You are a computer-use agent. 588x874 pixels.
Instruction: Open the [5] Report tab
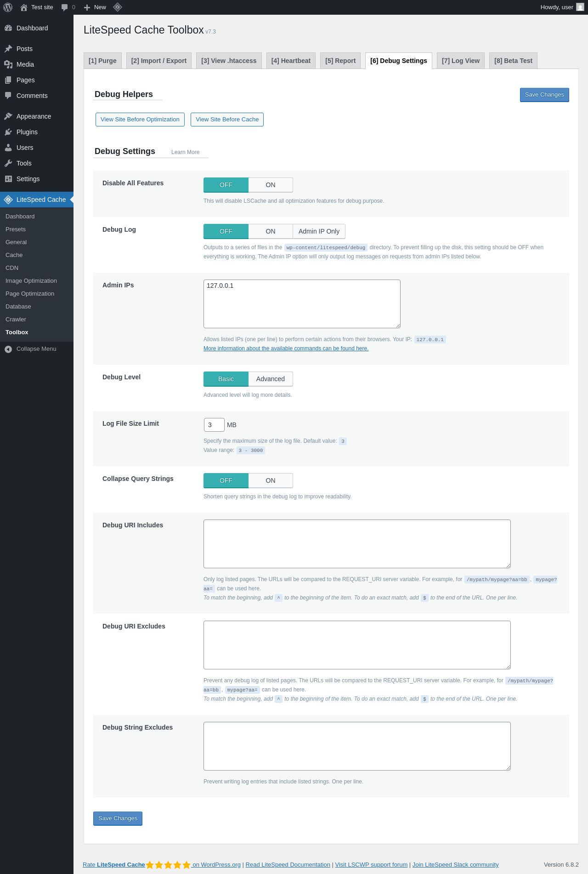tap(340, 61)
